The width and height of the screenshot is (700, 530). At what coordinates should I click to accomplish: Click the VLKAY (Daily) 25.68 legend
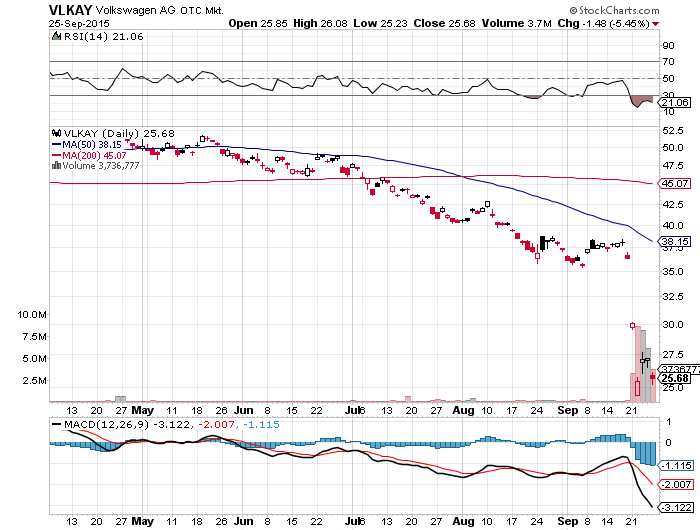coord(119,134)
